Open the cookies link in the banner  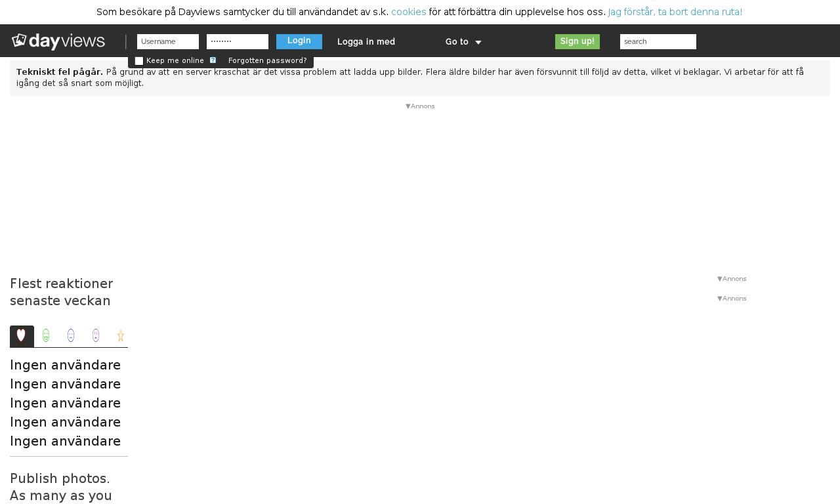[x=408, y=12]
